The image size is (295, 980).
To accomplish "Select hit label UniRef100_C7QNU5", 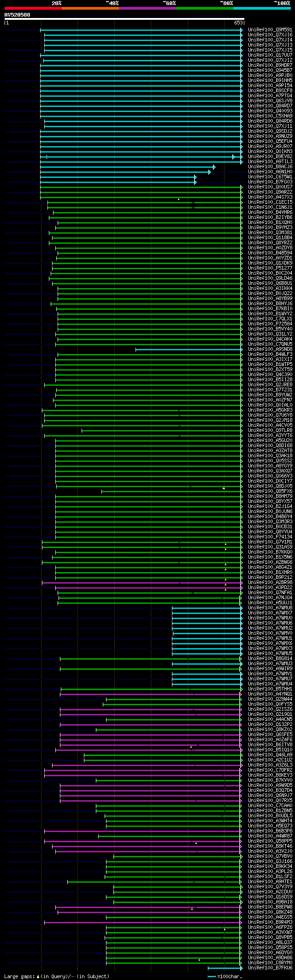I will pyautogui.click(x=270, y=344).
